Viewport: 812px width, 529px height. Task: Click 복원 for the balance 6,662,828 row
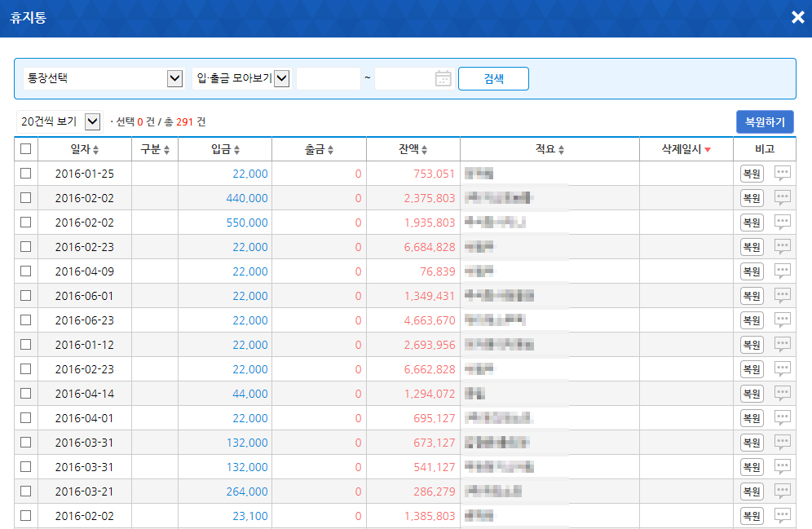(752, 369)
